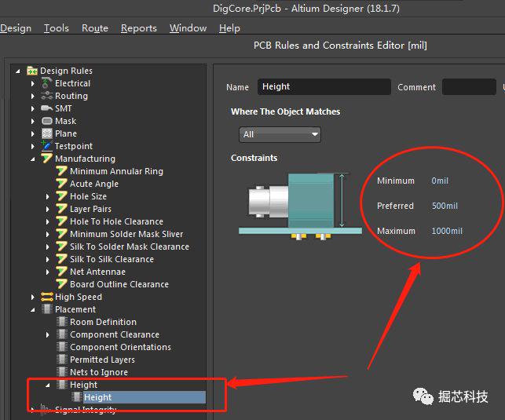
Task: Click the Nets to Ignore rule icon
Action: point(62,372)
